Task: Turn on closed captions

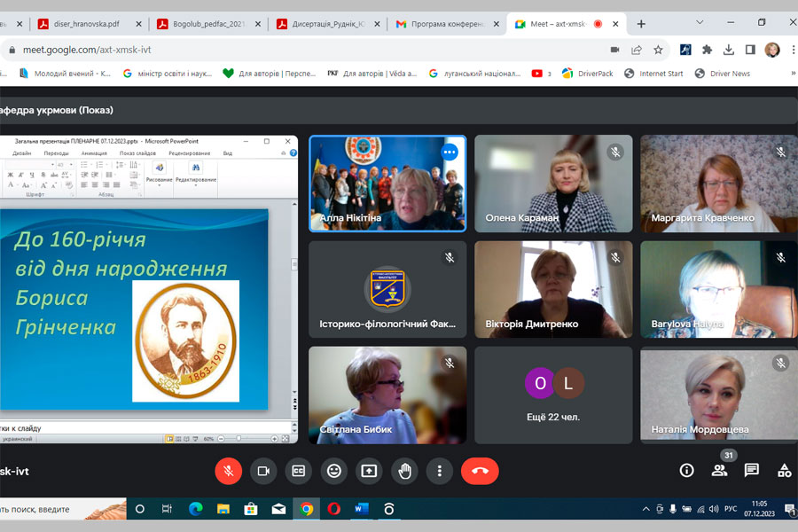Action: click(299, 471)
